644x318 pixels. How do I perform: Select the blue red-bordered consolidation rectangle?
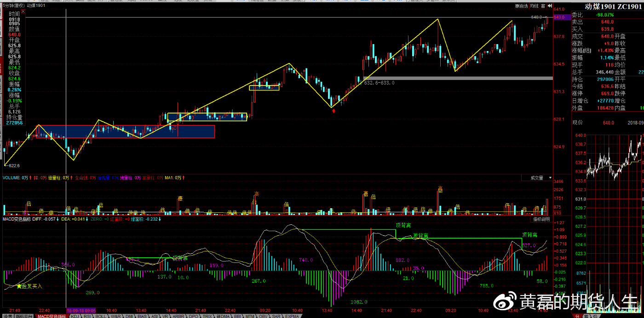pyautogui.click(x=124, y=131)
